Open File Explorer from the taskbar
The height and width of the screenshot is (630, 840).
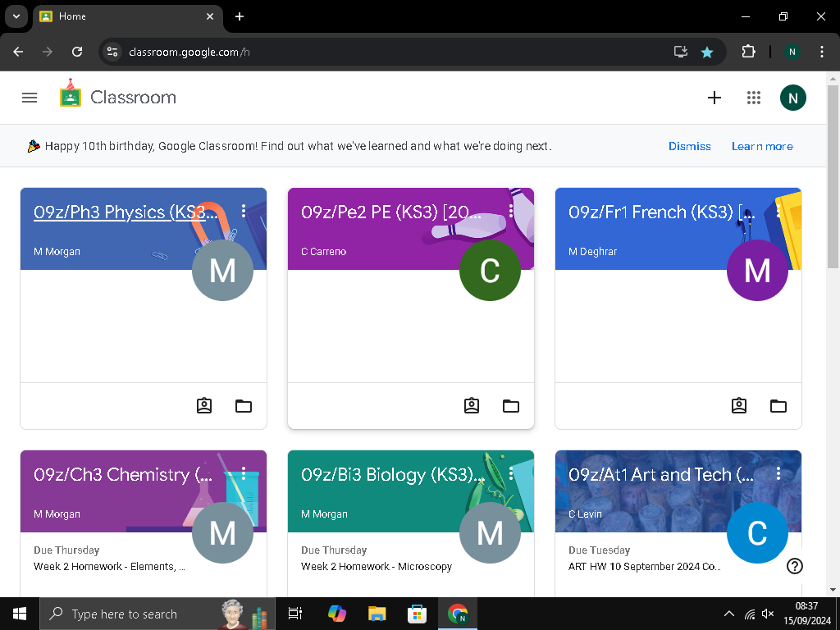point(377,614)
